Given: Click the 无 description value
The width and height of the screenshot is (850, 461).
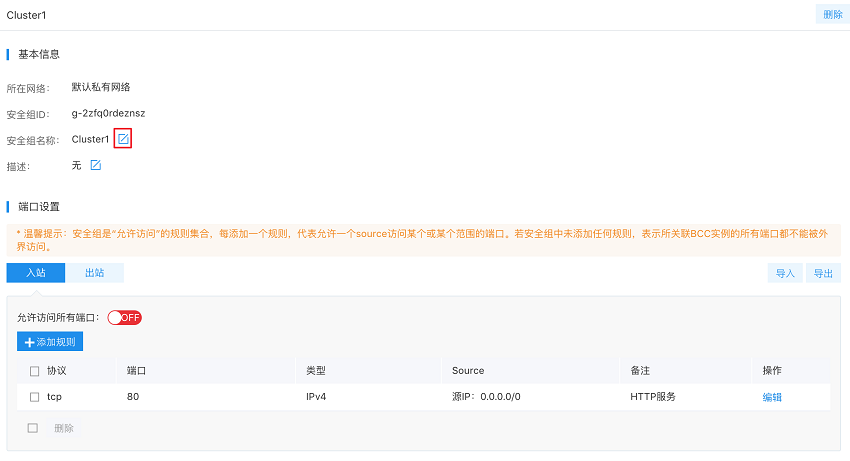Looking at the screenshot, I should [x=76, y=165].
